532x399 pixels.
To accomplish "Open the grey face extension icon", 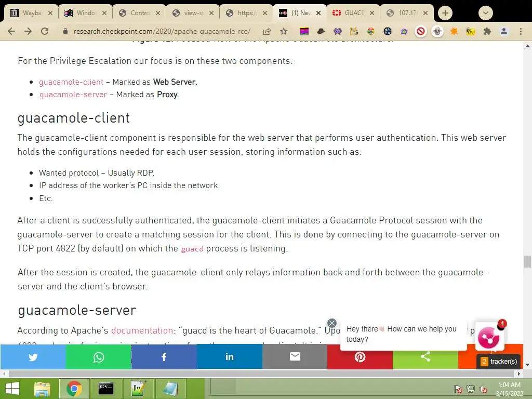I will 437,32.
